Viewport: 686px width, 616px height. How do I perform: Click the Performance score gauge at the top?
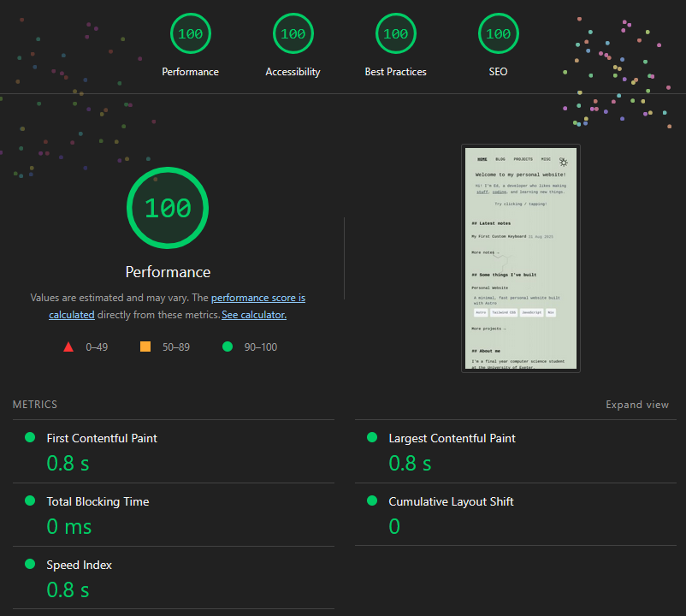point(190,33)
